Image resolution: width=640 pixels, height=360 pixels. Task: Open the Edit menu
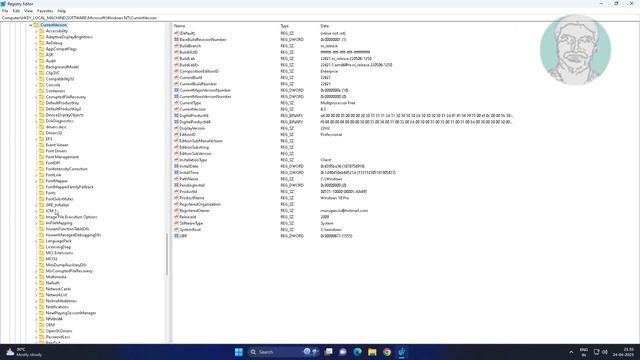coord(16,11)
